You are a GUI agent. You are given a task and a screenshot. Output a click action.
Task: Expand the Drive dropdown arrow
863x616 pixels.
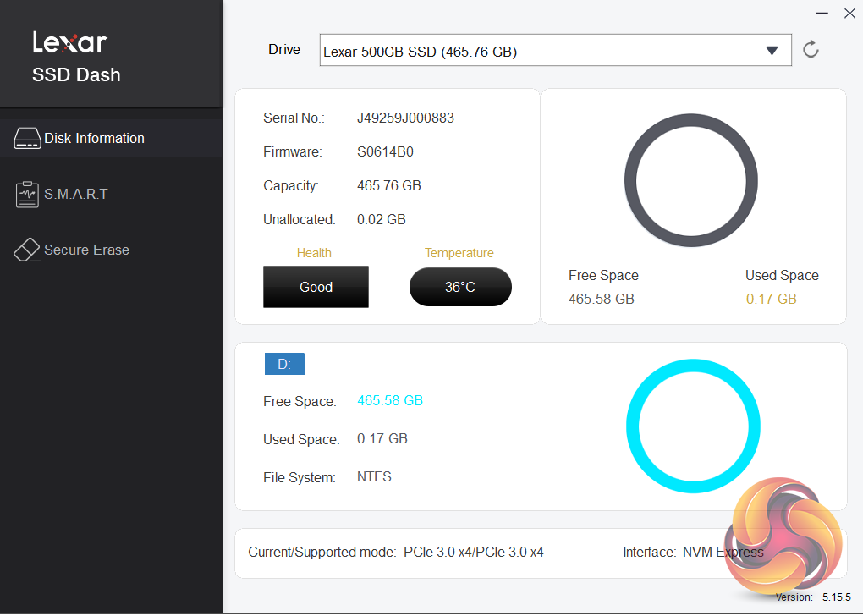[772, 51]
